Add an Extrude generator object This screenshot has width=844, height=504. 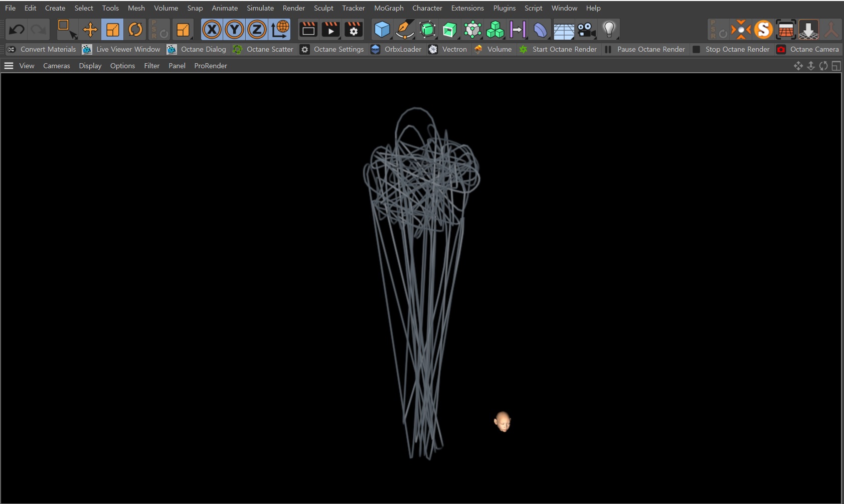[450, 30]
